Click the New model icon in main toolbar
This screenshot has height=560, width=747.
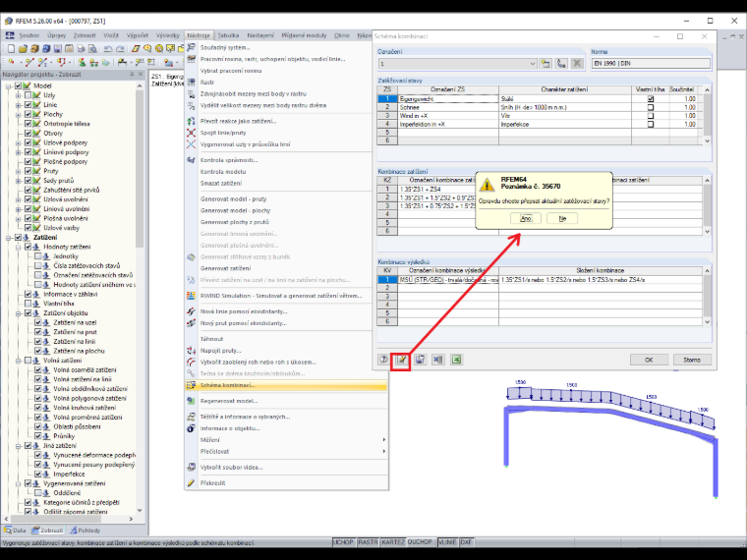[x=11, y=48]
